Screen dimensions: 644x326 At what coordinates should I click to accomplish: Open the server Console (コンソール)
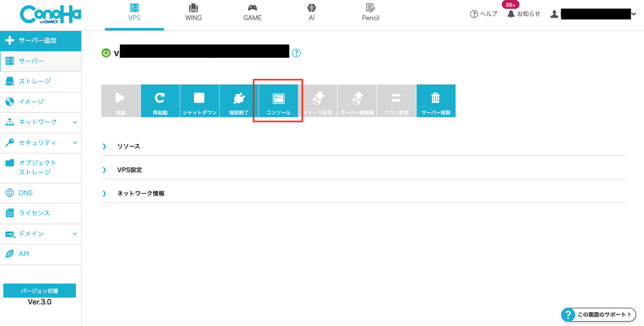tap(278, 101)
